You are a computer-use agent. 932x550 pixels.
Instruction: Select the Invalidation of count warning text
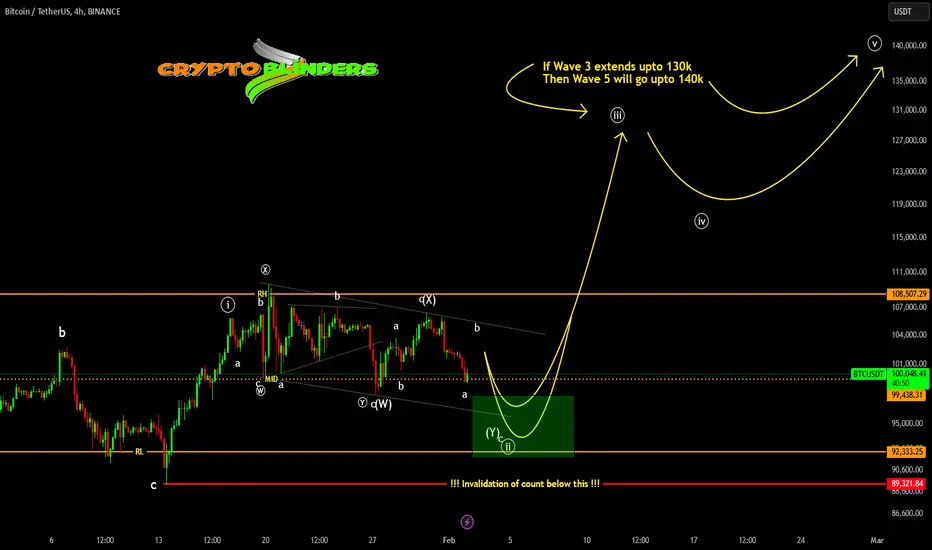(525, 484)
